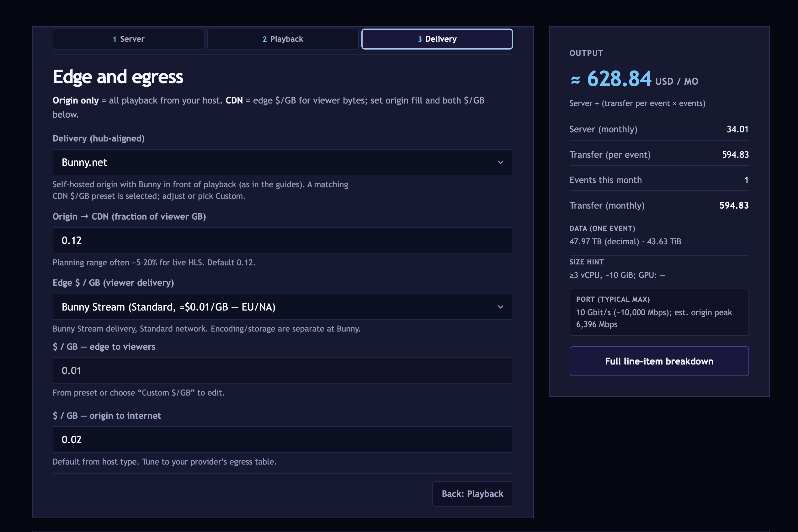Switch to the Server tab
798x532 pixels.
coord(128,39)
